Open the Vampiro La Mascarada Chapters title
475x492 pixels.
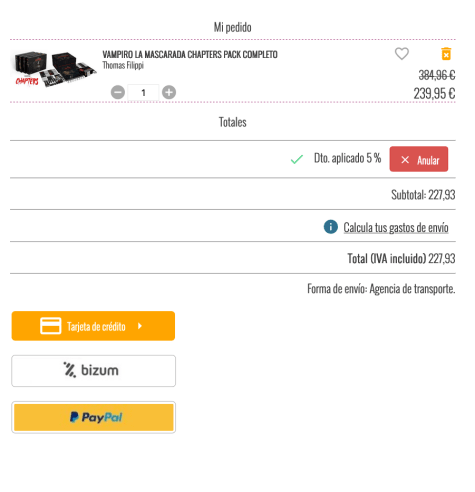coord(190,54)
